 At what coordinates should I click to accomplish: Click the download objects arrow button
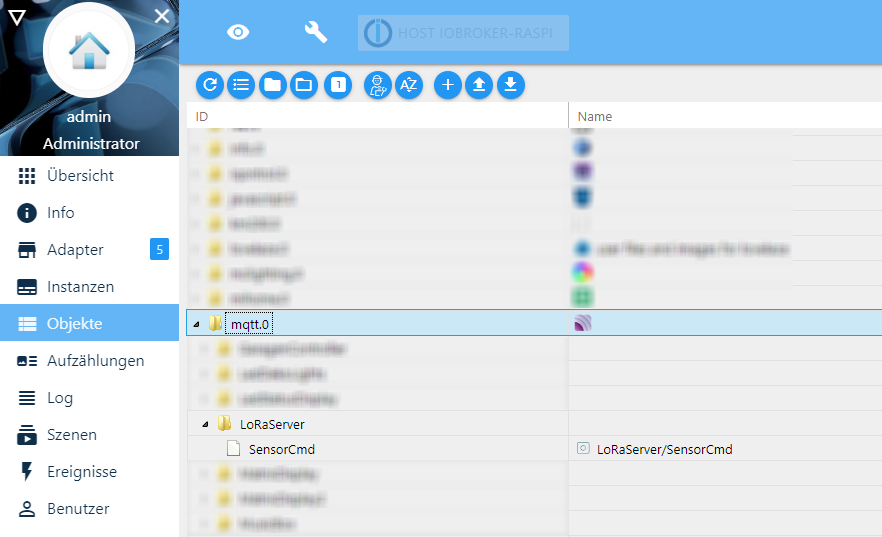pyautogui.click(x=511, y=85)
